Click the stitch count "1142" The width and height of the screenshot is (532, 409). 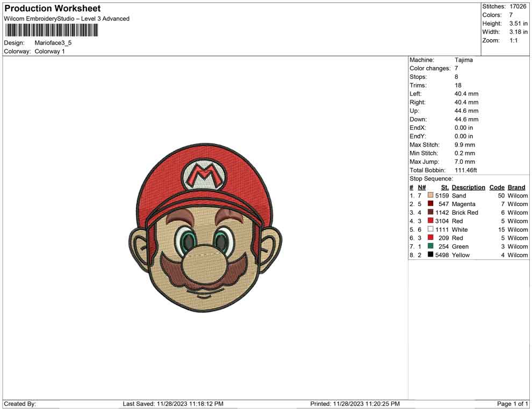[442, 213]
